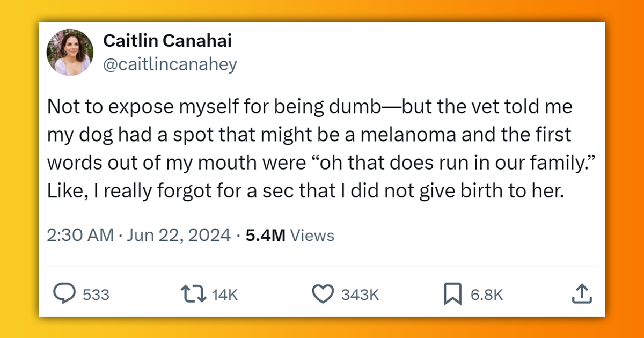Click the tweet line starting "Not to expose"
The height and width of the screenshot is (338, 644).
tap(310, 107)
